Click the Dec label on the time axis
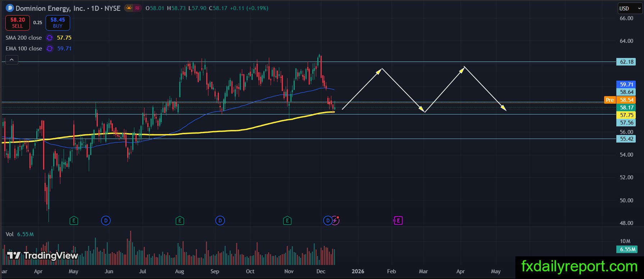This screenshot has height=279, width=644. tap(321, 271)
